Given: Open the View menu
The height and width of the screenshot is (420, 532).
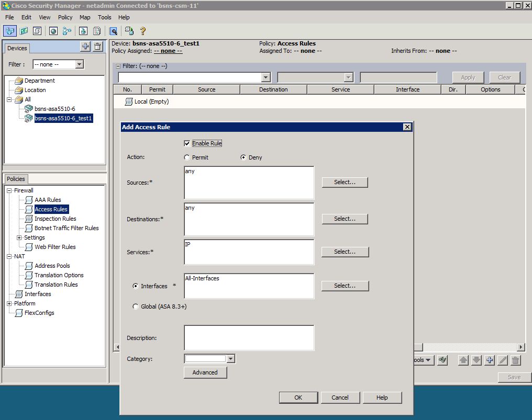Looking at the screenshot, I should click(45, 17).
